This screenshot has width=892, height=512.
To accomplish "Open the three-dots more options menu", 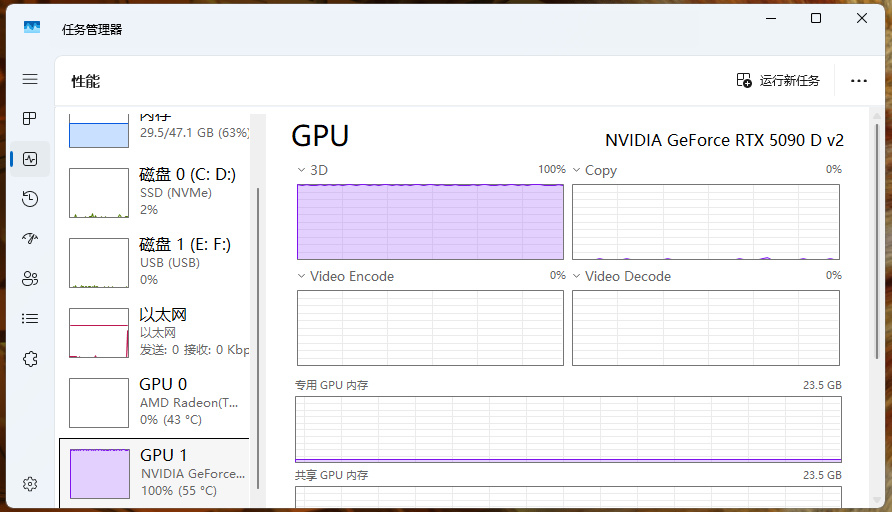I will (859, 81).
